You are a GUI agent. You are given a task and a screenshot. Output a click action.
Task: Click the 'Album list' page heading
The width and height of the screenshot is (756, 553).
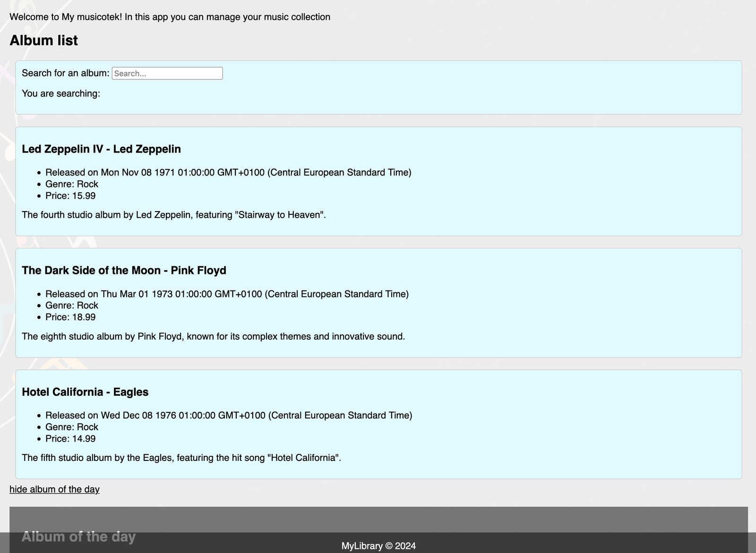(x=43, y=41)
